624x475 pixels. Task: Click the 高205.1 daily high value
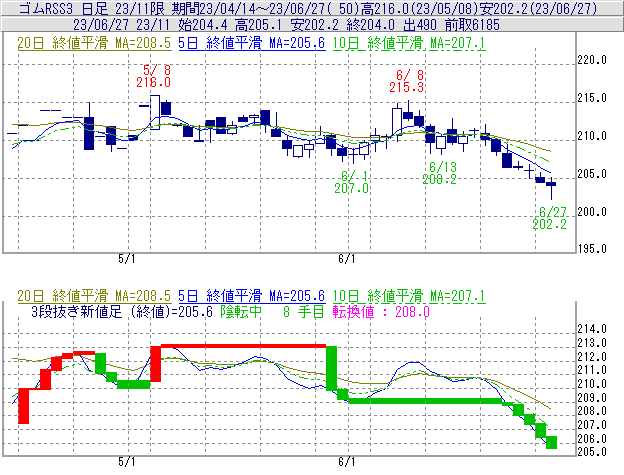(x=258, y=25)
